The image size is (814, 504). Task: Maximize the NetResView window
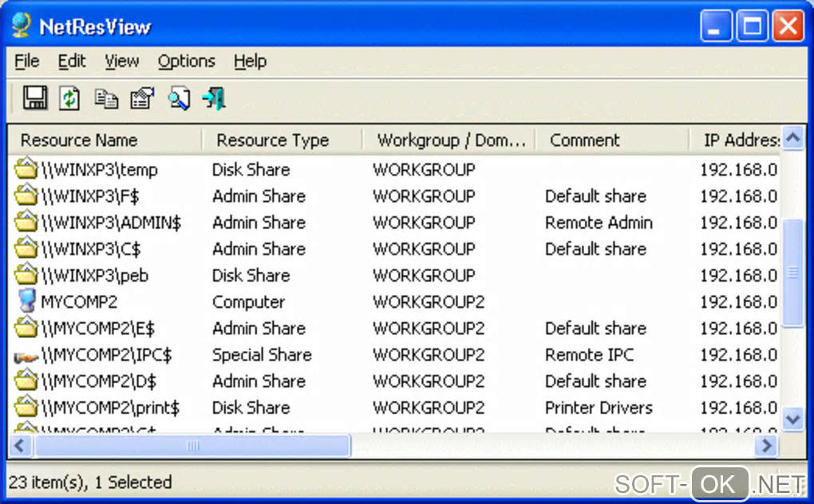tap(752, 26)
